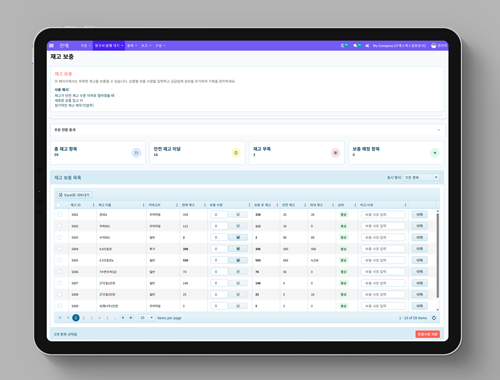Viewport: 500px width, 380px height.
Task: Open the history button for row S005
Action: pyautogui.click(x=420, y=260)
